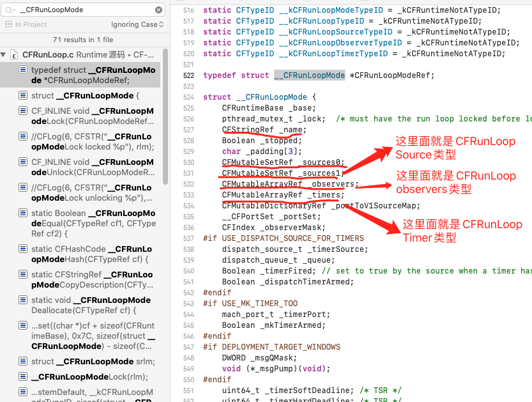Click the Runtime源码 breadcrumb label
532x402 pixels.
pos(102,54)
